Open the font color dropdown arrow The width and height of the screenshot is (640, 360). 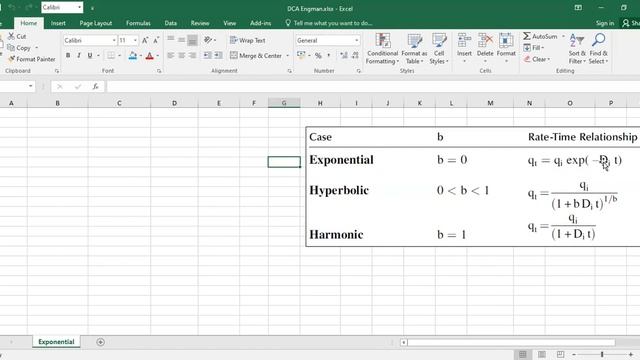point(158,56)
